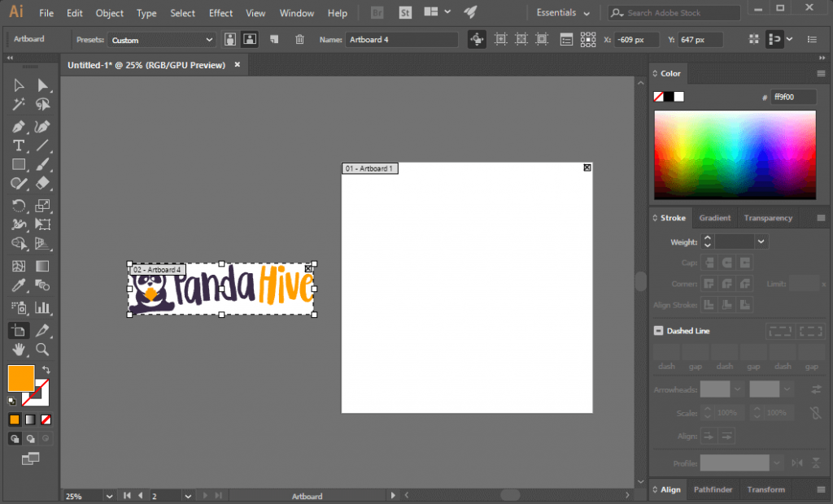This screenshot has width=833, height=504.
Task: Open the Essentials workspace switcher
Action: pyautogui.click(x=561, y=12)
